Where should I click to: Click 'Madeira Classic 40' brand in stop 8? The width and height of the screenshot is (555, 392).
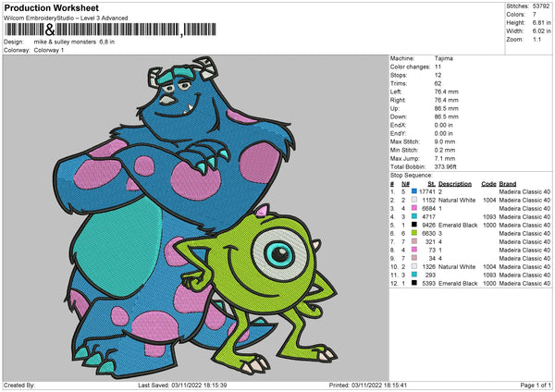tap(524, 251)
